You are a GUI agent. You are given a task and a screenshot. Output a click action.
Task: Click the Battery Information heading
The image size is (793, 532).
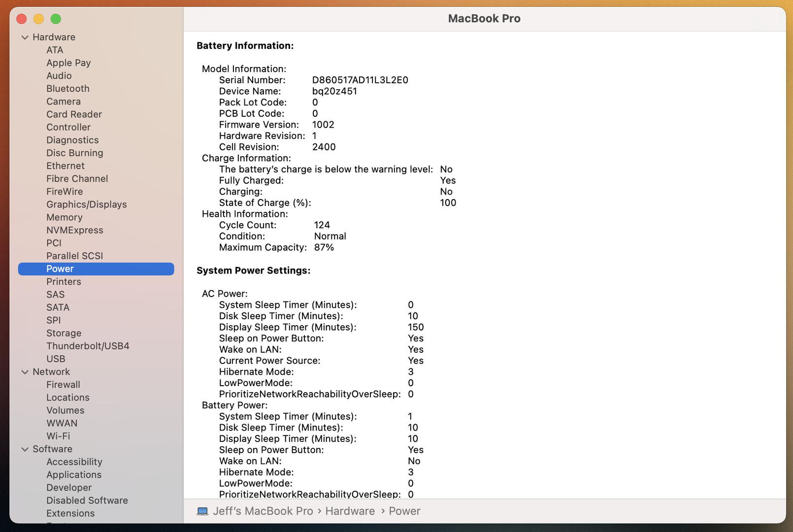(x=245, y=45)
